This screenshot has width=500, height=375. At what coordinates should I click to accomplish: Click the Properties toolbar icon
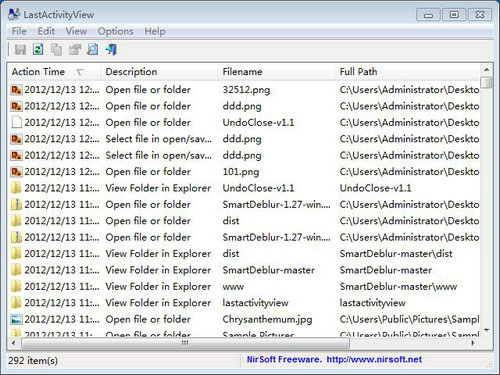coord(74,50)
